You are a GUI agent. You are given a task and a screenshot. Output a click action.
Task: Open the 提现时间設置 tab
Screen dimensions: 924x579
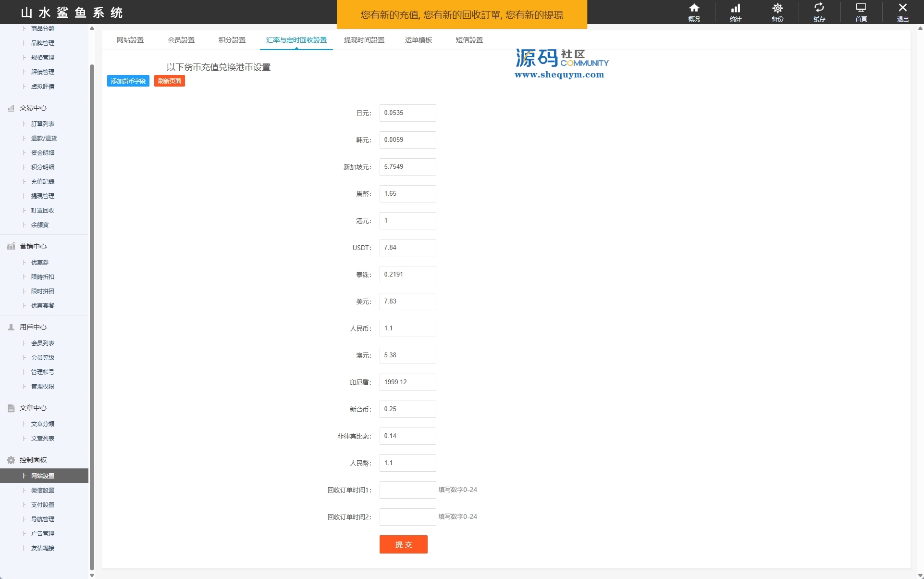(364, 40)
